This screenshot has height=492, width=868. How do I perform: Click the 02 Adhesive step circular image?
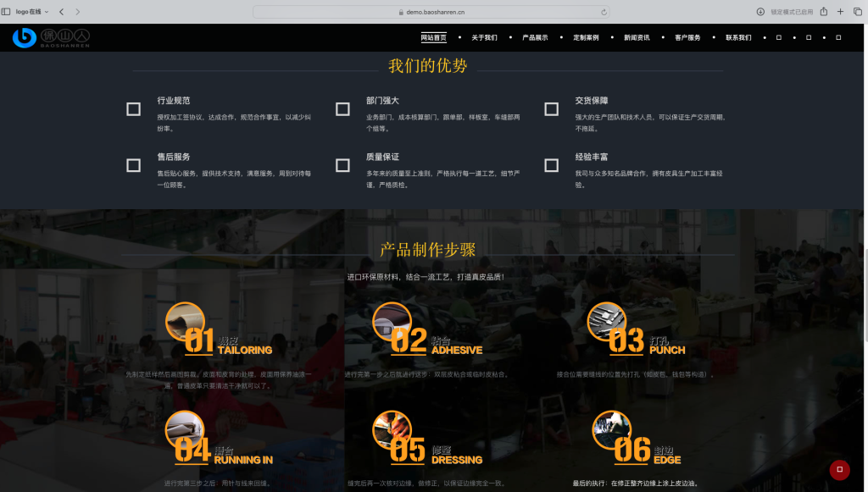[x=392, y=322]
